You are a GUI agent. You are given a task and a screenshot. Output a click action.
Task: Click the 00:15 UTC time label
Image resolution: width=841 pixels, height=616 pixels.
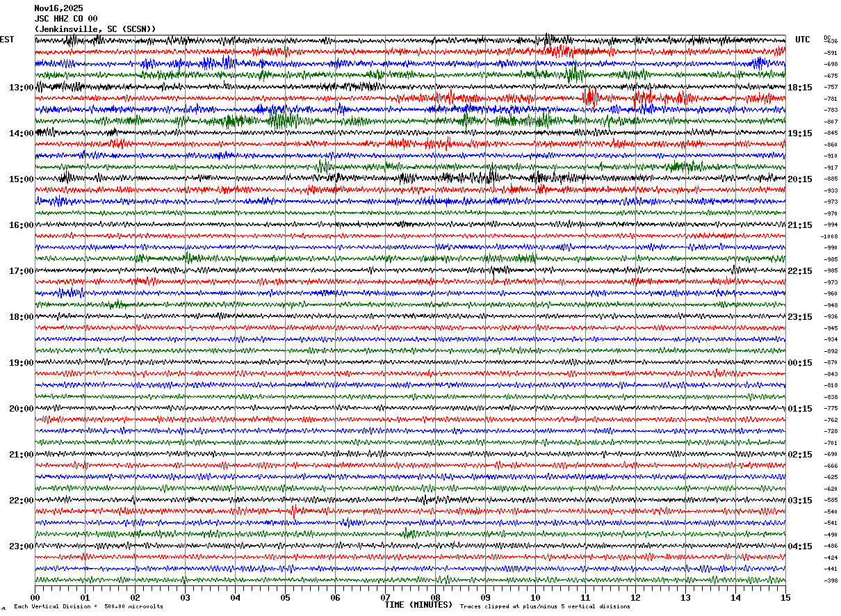tap(800, 363)
